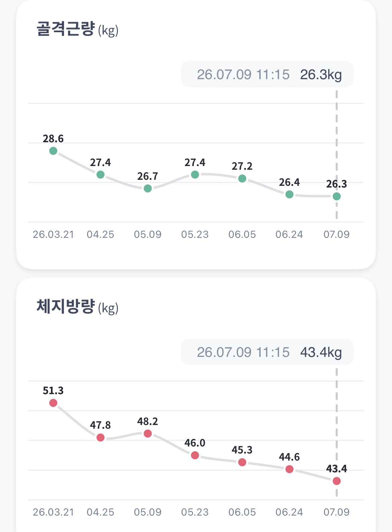Tap the 골격근량 (kg) chart title

[77, 29]
